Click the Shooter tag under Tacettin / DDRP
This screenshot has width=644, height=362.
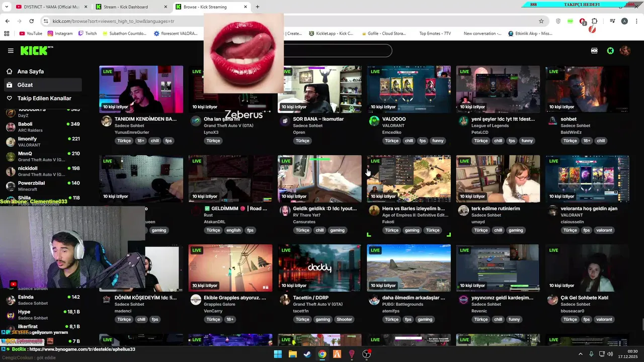click(x=344, y=319)
